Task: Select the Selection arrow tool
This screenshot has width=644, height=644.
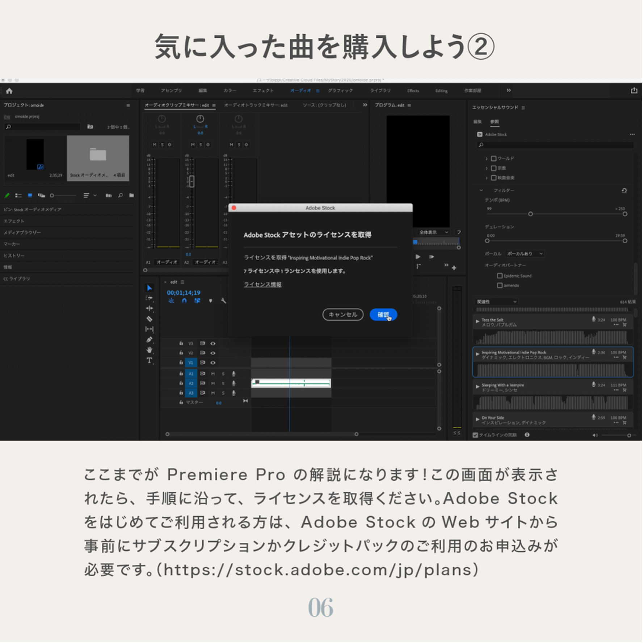Action: (x=150, y=289)
